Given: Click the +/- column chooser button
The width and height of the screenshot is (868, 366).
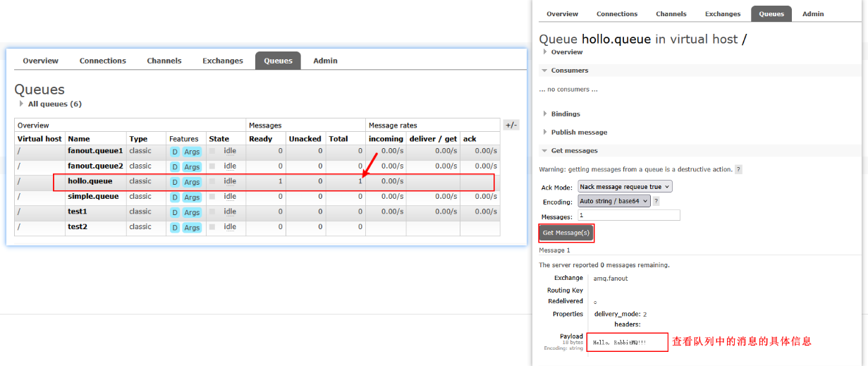Looking at the screenshot, I should (x=511, y=125).
